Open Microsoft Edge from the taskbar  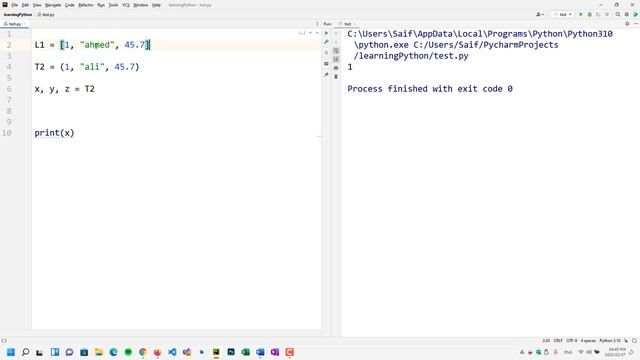click(113, 352)
